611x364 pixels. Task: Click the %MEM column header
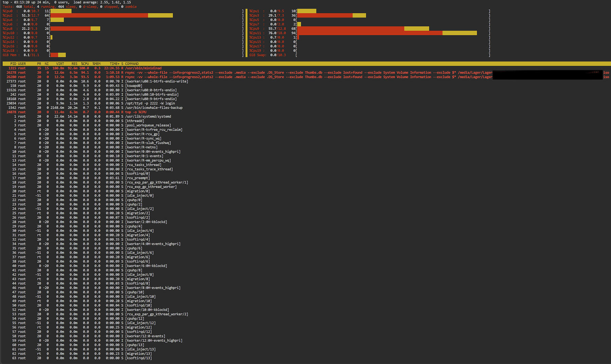pyautogui.click(x=96, y=64)
